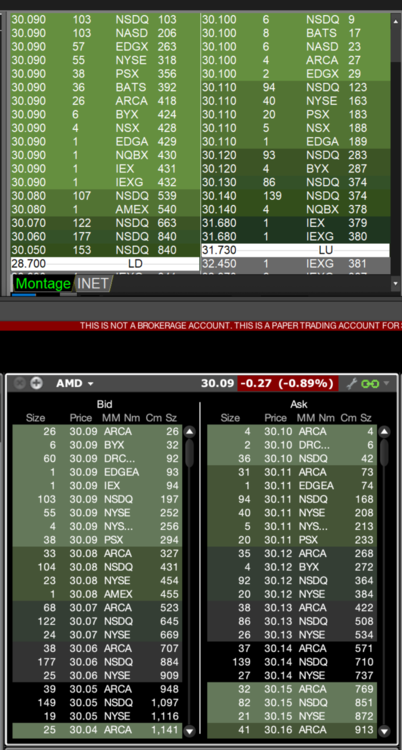Click the Size header under Bid
Viewport: 402px width, 750px height.
pyautogui.click(x=35, y=418)
